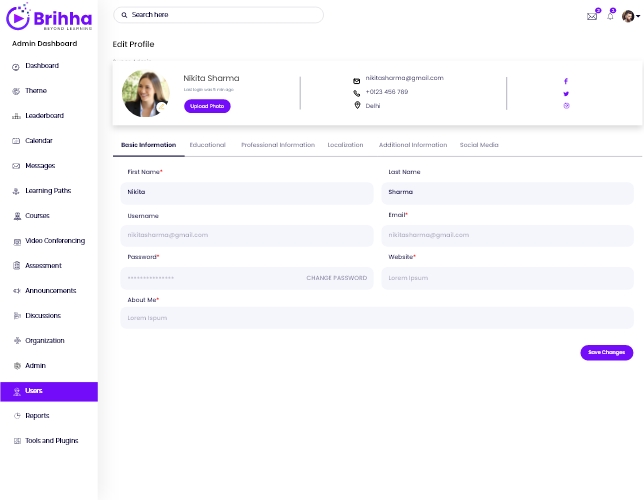This screenshot has width=644, height=500.
Task: Click the Theme palette icon
Action: pyautogui.click(x=16, y=91)
